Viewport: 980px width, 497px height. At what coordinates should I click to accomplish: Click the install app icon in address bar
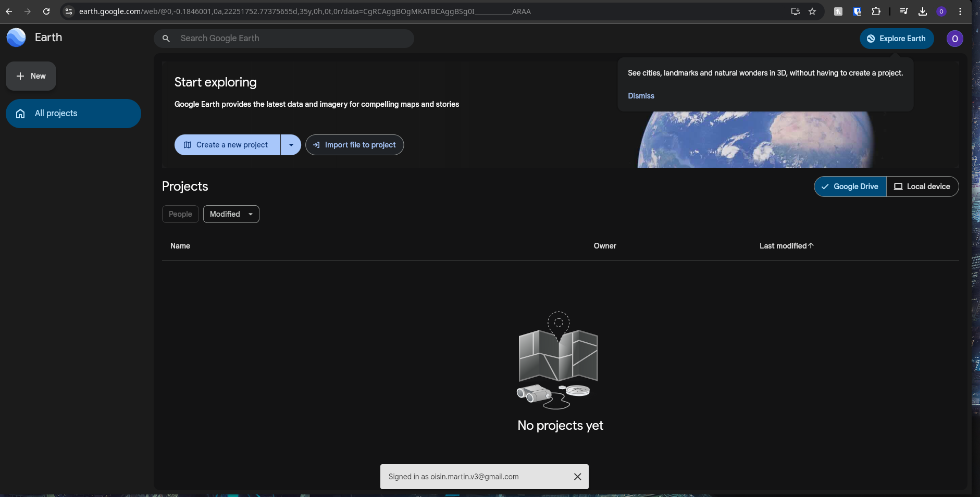pos(795,11)
